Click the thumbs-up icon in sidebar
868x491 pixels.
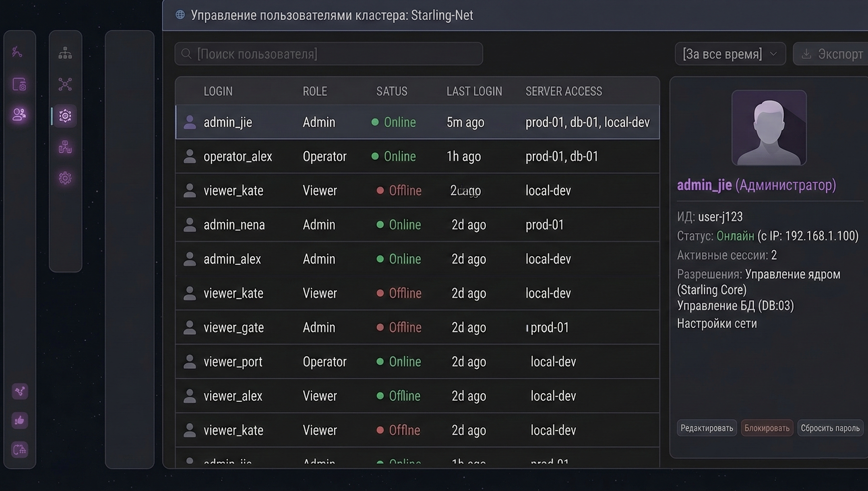tap(19, 421)
